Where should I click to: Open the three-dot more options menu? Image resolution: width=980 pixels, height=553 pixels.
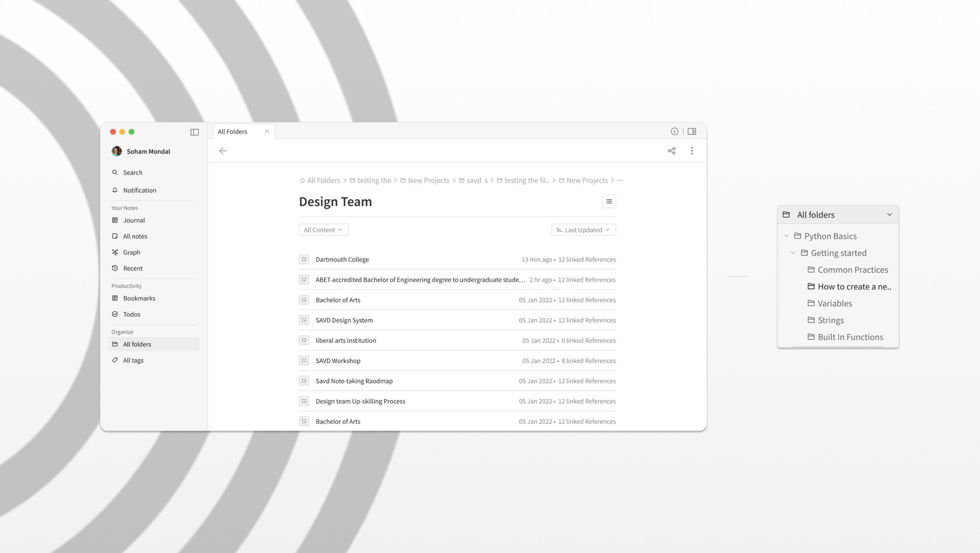tap(691, 151)
